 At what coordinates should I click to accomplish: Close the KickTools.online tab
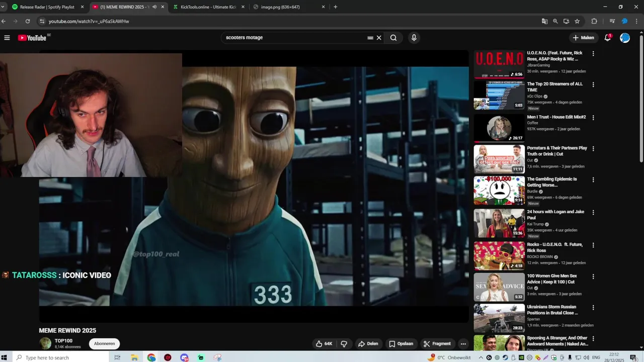243,7
